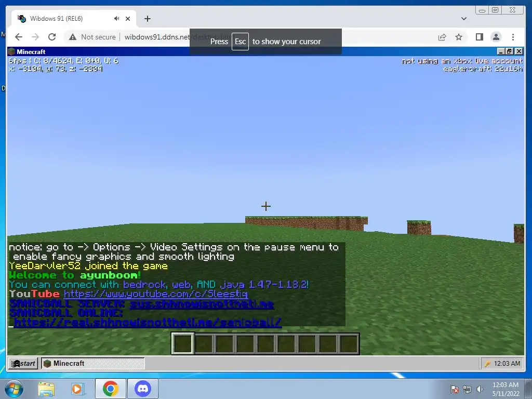Click the 'eaglercraft: 22w16h' version text
The image size is (532, 399).
coord(483,69)
